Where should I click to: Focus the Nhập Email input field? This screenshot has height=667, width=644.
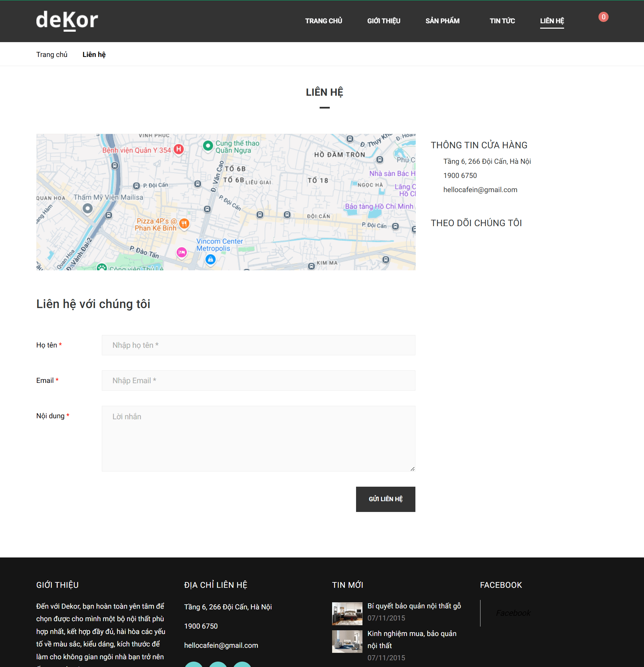pos(258,381)
